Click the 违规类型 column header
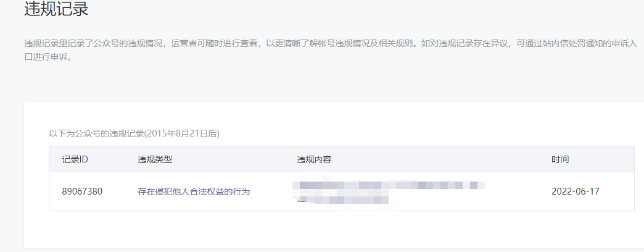644x252 pixels. [155, 159]
